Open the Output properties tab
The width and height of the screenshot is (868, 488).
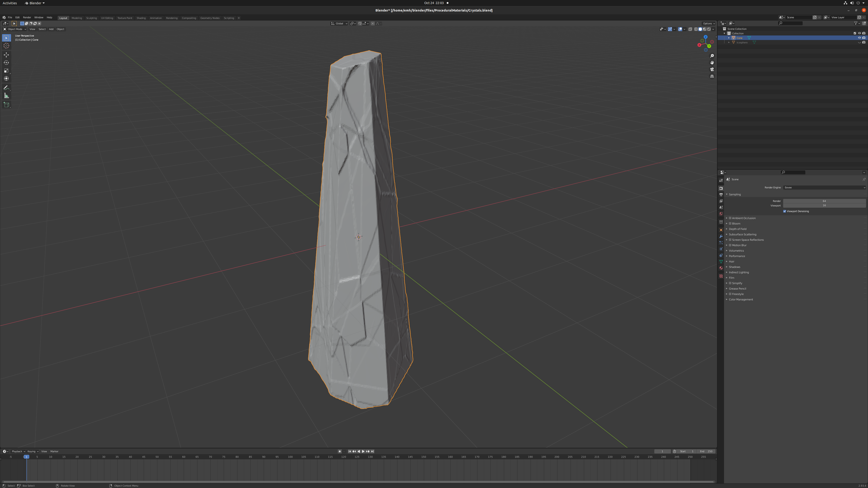(x=721, y=195)
